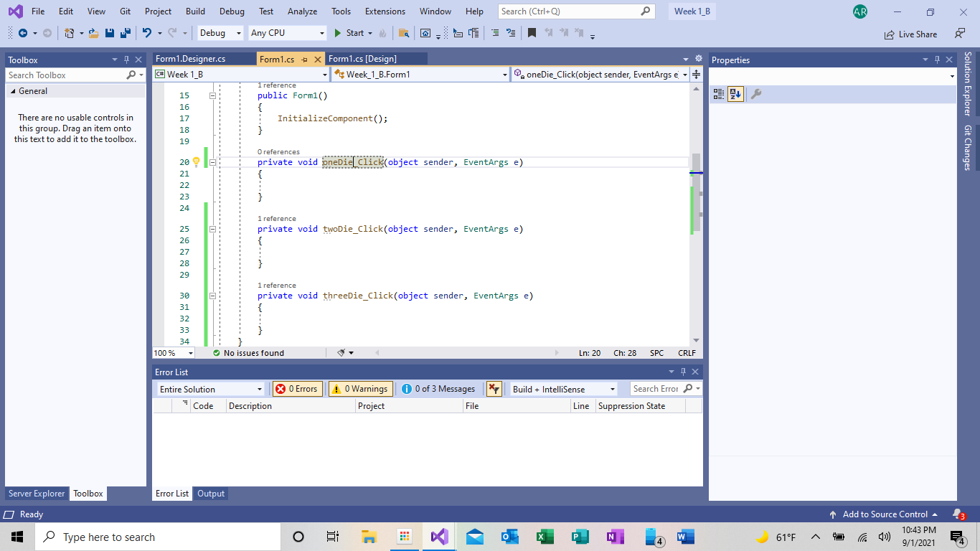Collapse the oneDie_Click method with the minus glyph
The image size is (980, 551).
pos(212,162)
